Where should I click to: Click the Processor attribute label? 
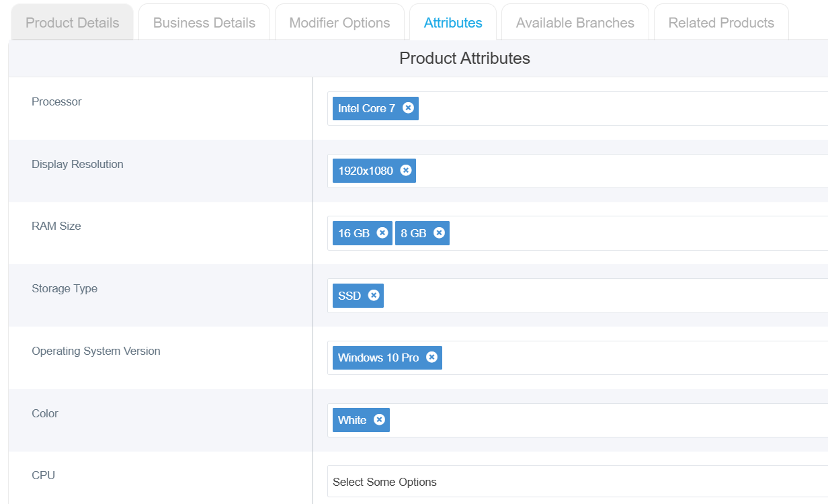(56, 101)
